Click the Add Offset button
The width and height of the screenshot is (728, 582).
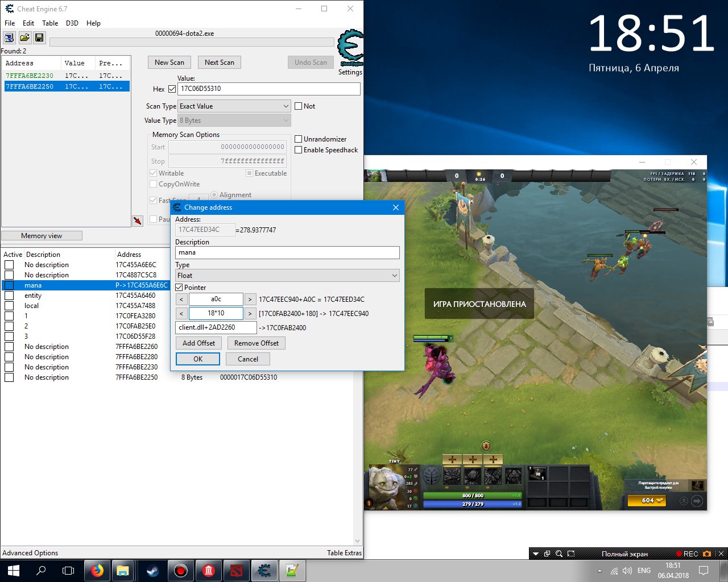click(x=198, y=343)
